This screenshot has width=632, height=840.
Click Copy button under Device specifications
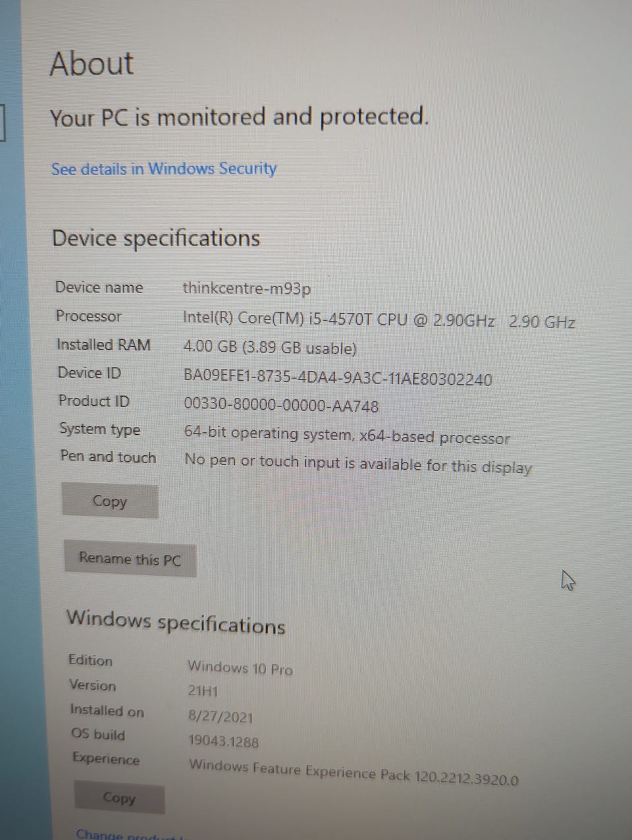click(110, 501)
